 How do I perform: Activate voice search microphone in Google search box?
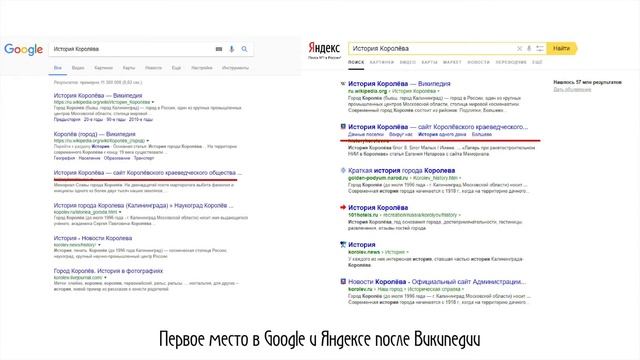click(x=231, y=49)
